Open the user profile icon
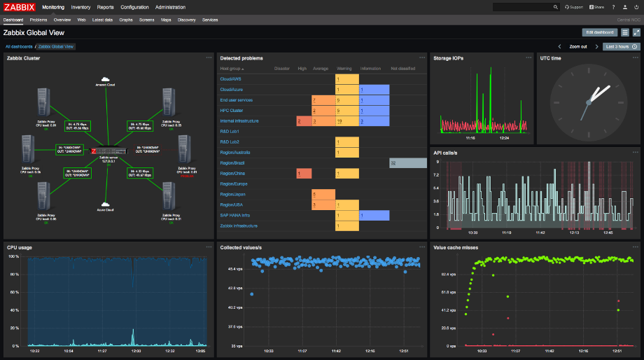Viewport: 644px width, 360px height. 625,7
